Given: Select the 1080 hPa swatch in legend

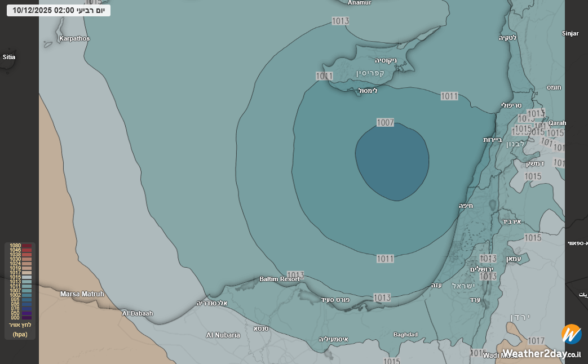Looking at the screenshot, I should click(27, 246).
